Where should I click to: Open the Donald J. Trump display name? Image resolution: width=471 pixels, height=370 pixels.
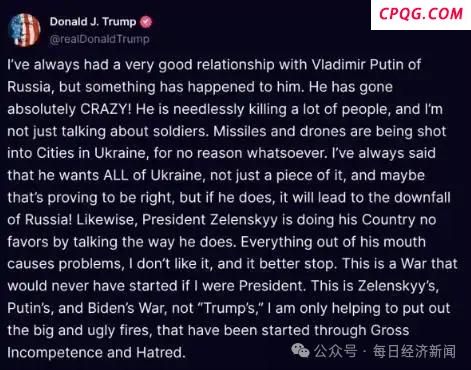tap(93, 22)
